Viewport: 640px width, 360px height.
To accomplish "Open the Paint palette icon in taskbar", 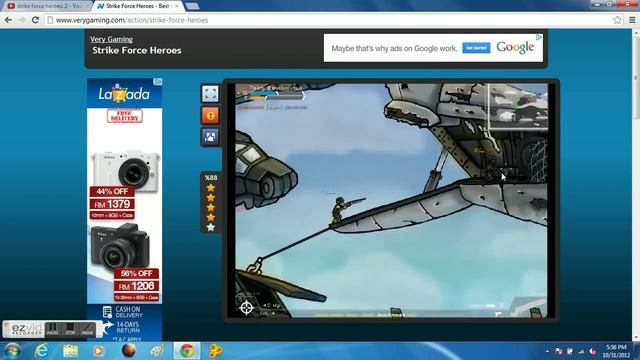I will [158, 351].
